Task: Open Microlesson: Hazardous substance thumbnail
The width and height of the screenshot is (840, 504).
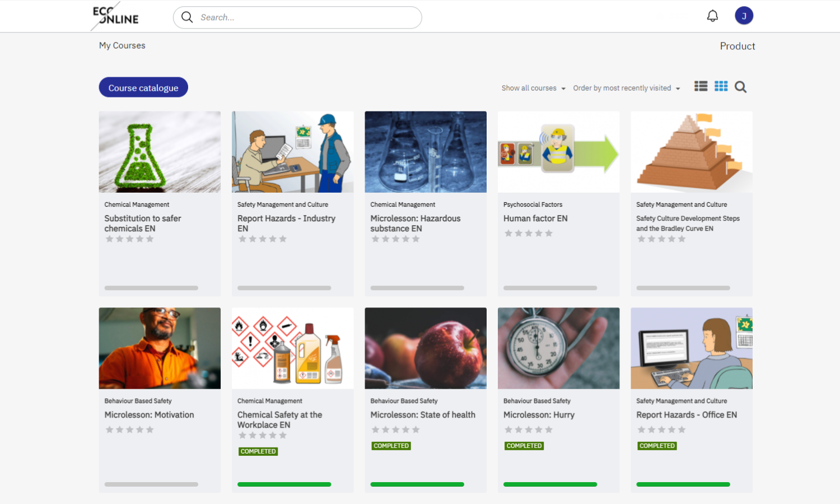Action: click(426, 152)
